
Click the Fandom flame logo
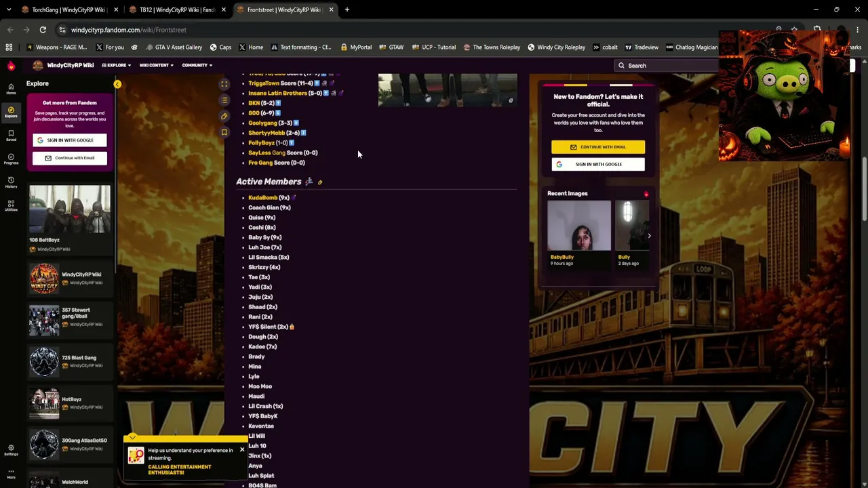tap(11, 66)
